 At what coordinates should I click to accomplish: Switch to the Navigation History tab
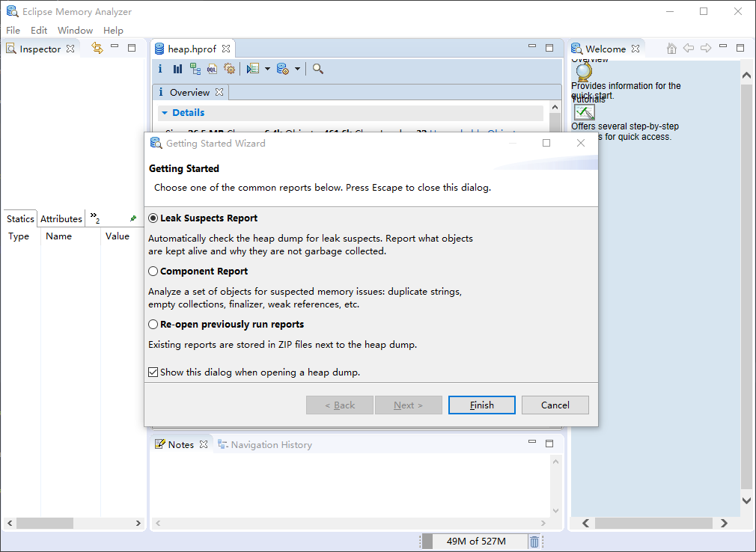click(265, 444)
